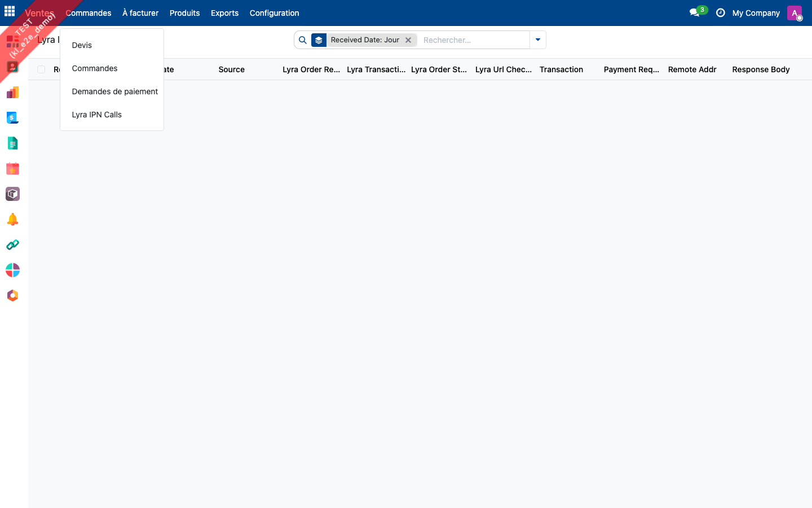Click the search magnifier icon
The width and height of the screenshot is (812, 508).
[x=303, y=40]
